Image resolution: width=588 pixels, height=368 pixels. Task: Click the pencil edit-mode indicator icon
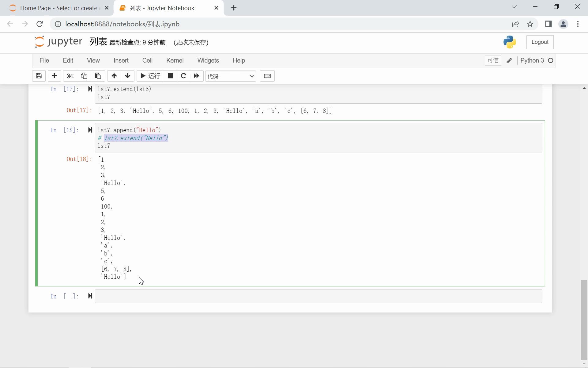[x=509, y=61]
